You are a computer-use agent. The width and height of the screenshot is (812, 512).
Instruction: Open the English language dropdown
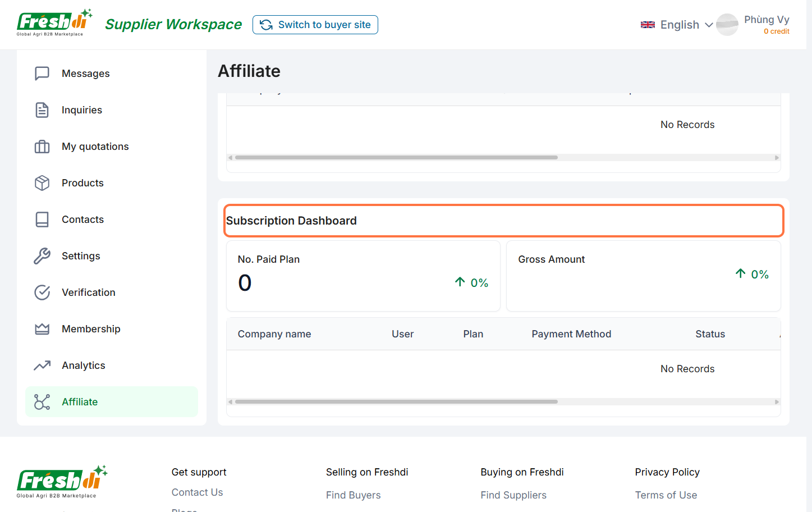click(x=677, y=25)
